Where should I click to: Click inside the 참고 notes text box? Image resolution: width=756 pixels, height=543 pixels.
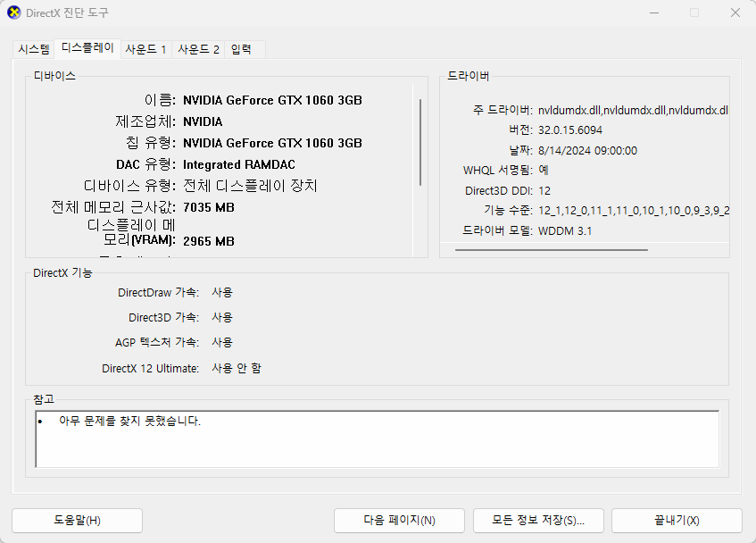(377, 439)
